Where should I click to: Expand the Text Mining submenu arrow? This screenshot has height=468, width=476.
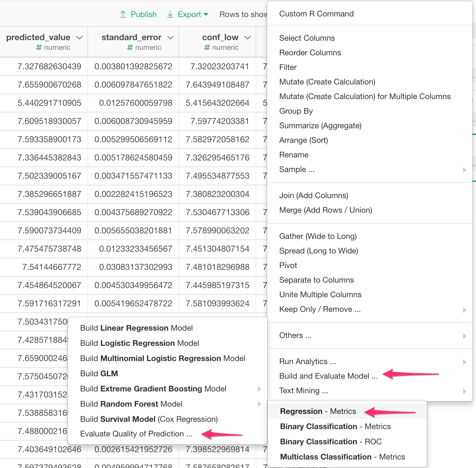point(464,391)
